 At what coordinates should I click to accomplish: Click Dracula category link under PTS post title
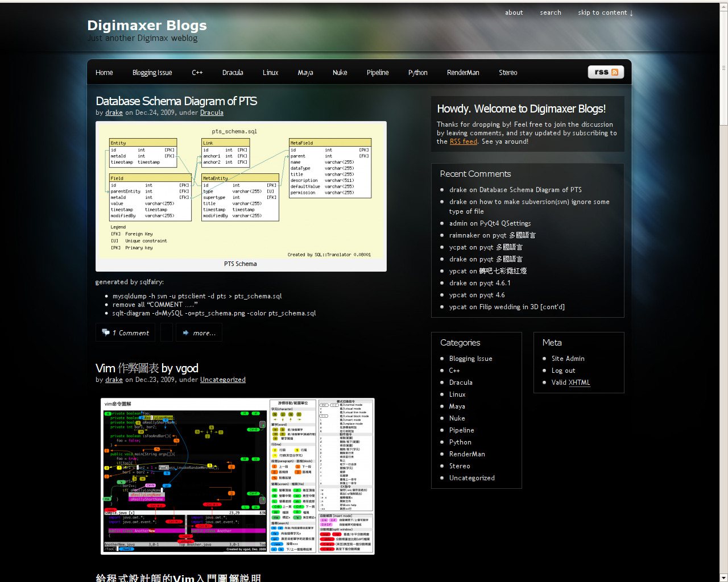point(212,113)
